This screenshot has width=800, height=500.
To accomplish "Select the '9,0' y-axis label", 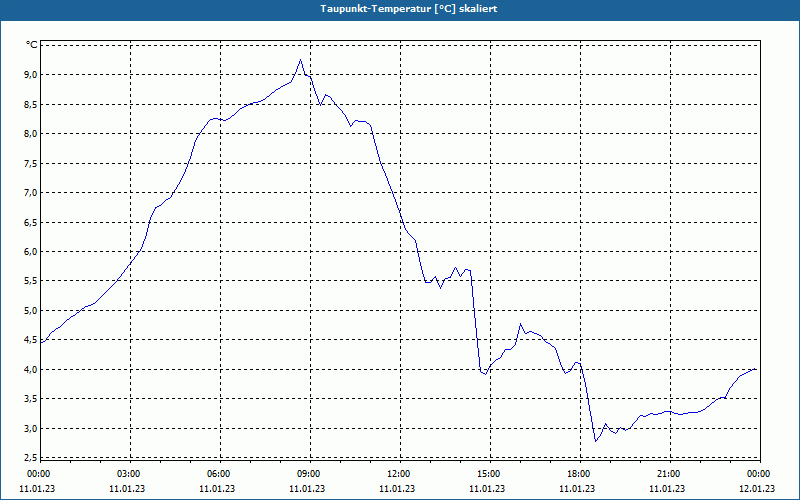I will pyautogui.click(x=31, y=74).
